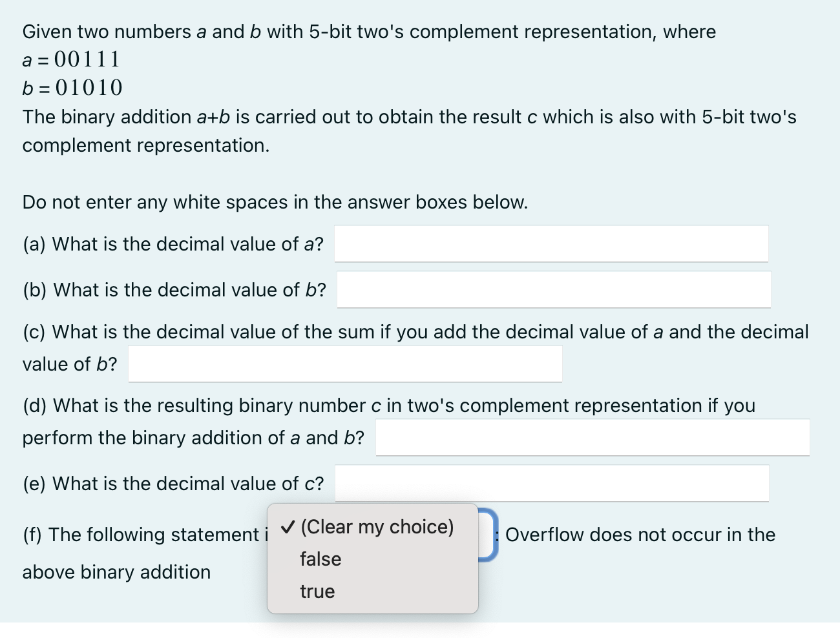The image size is (840, 638).
Task: Click the answer box for decimal value of a
Action: click(x=551, y=243)
